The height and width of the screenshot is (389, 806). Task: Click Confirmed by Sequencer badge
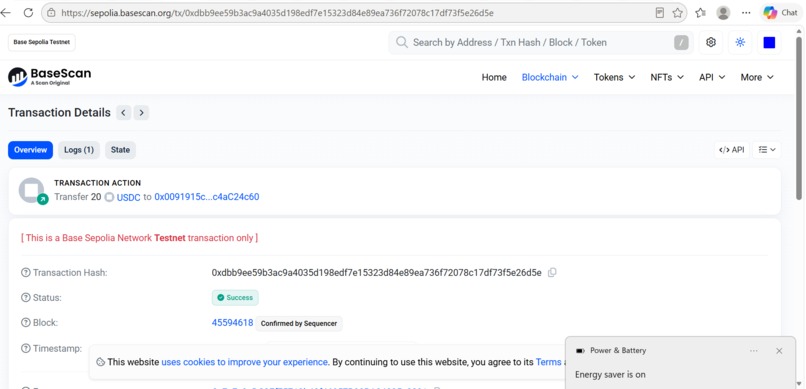(x=299, y=324)
